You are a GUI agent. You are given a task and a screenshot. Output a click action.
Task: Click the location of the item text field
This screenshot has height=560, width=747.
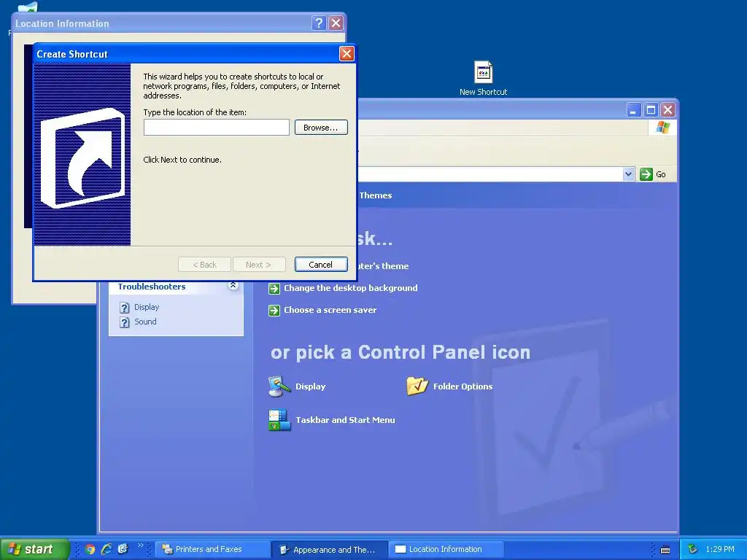click(x=216, y=127)
